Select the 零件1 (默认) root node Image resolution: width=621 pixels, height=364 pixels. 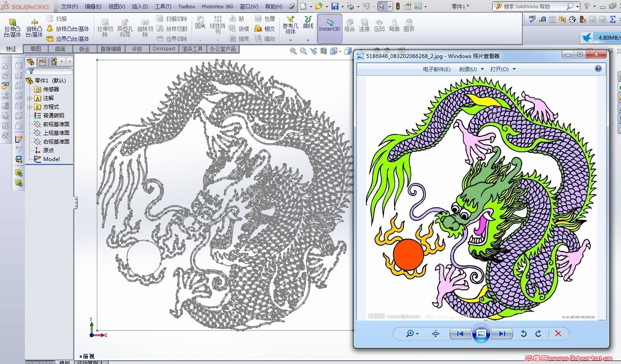pos(46,80)
